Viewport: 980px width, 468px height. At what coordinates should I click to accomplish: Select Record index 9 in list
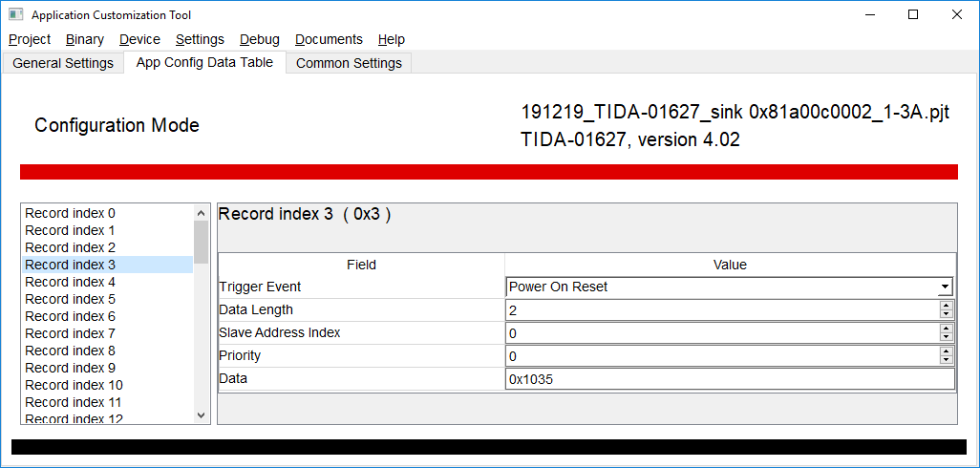[x=108, y=368]
